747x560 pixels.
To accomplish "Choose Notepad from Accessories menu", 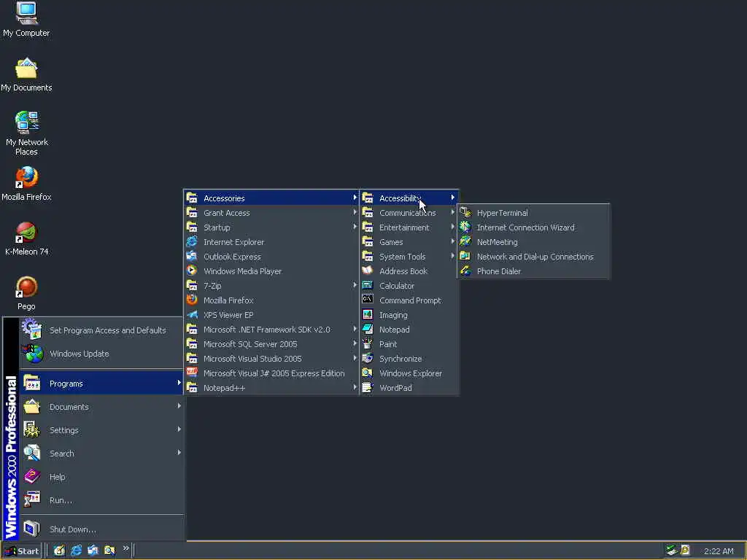I will pyautogui.click(x=409, y=329).
